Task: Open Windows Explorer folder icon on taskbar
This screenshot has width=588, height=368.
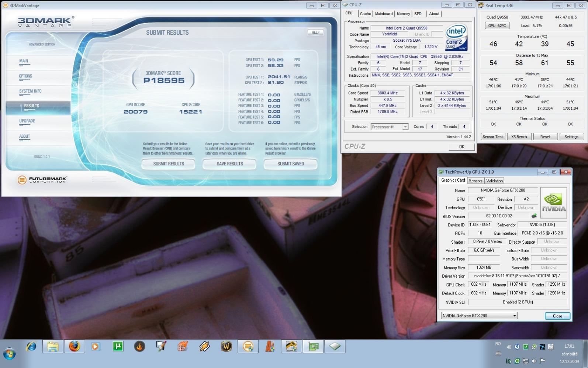Action: [53, 346]
